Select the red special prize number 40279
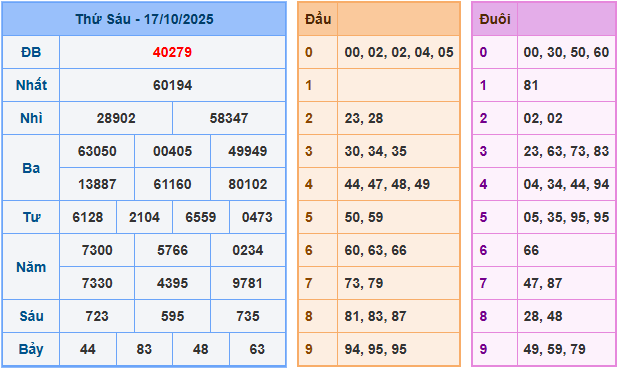618x369 pixels. pos(172,52)
